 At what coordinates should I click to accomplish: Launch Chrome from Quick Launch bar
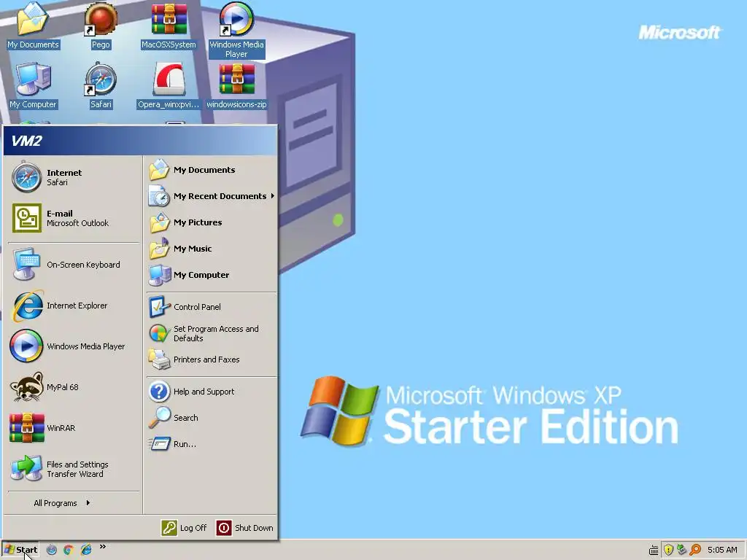[69, 550]
